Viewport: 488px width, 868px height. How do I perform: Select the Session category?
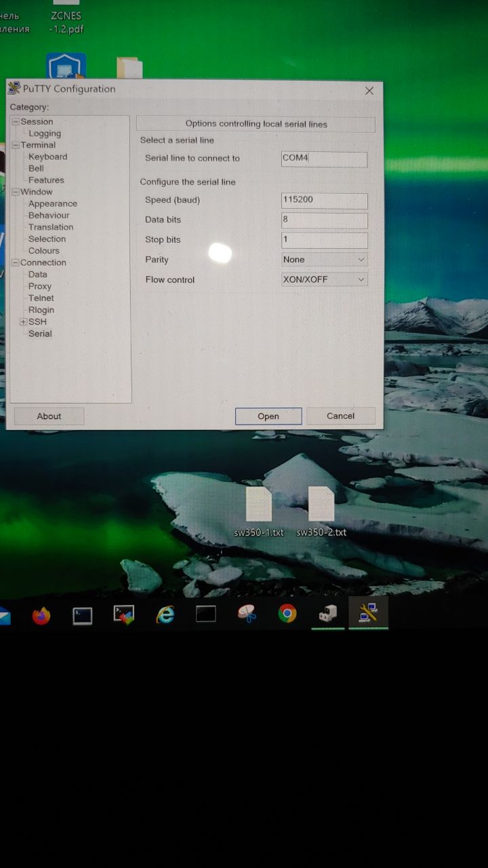point(37,121)
